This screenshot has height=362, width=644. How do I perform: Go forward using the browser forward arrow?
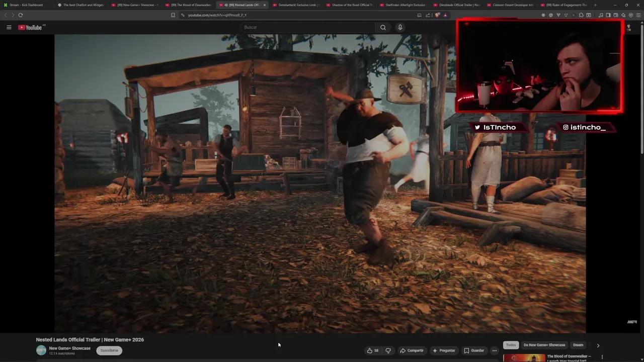pyautogui.click(x=13, y=15)
